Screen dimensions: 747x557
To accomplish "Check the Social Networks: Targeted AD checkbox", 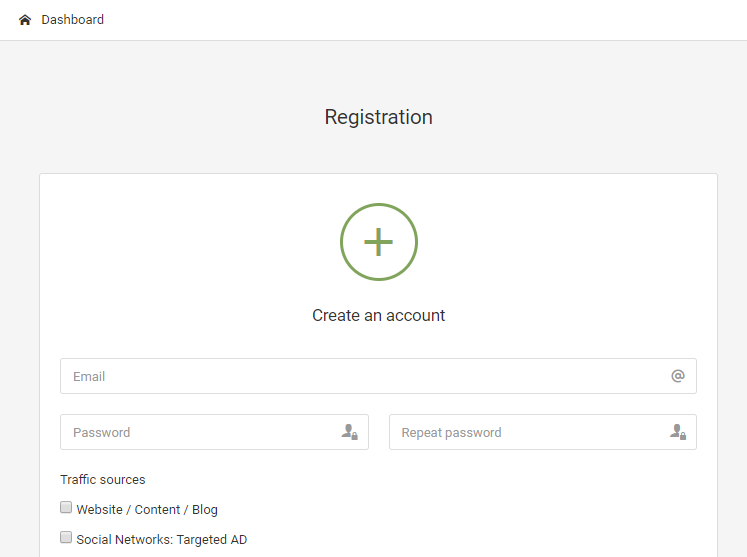I will click(x=66, y=537).
